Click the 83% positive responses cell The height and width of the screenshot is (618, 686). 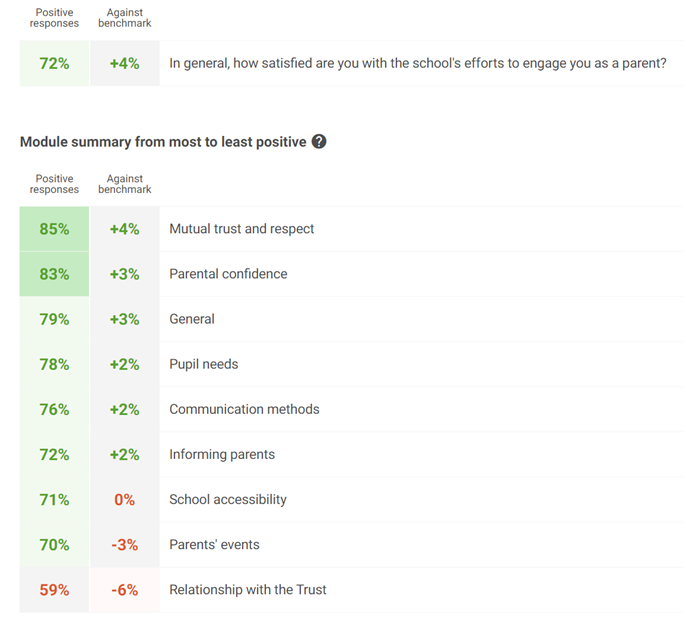(54, 274)
